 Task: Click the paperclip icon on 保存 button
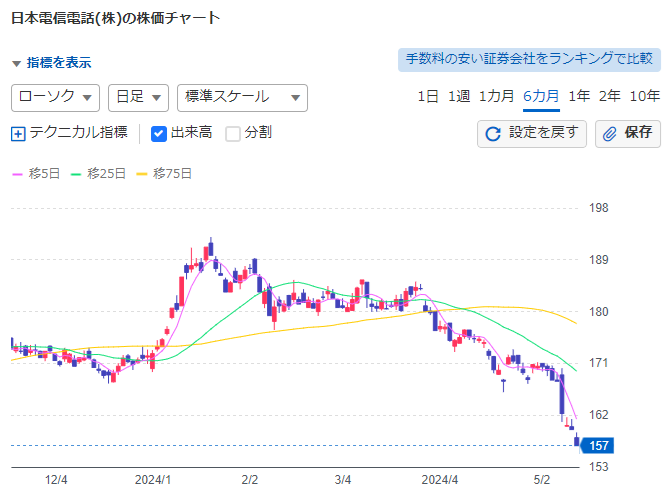[609, 133]
